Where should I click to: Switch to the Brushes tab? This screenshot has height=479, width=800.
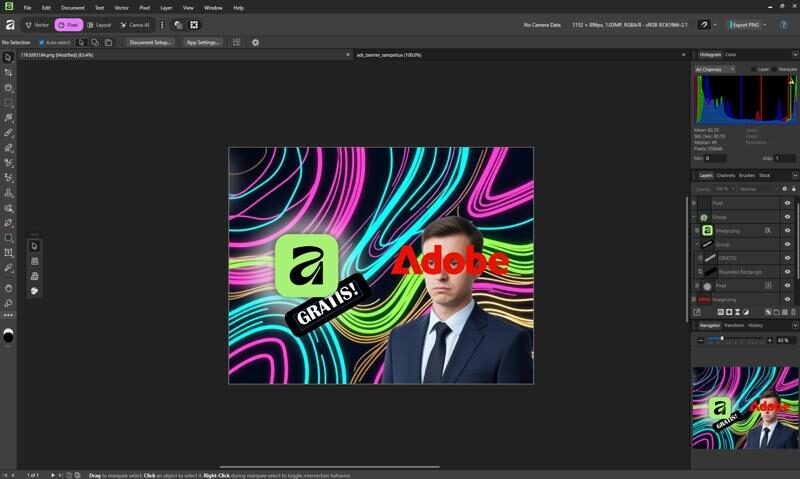pyautogui.click(x=747, y=175)
